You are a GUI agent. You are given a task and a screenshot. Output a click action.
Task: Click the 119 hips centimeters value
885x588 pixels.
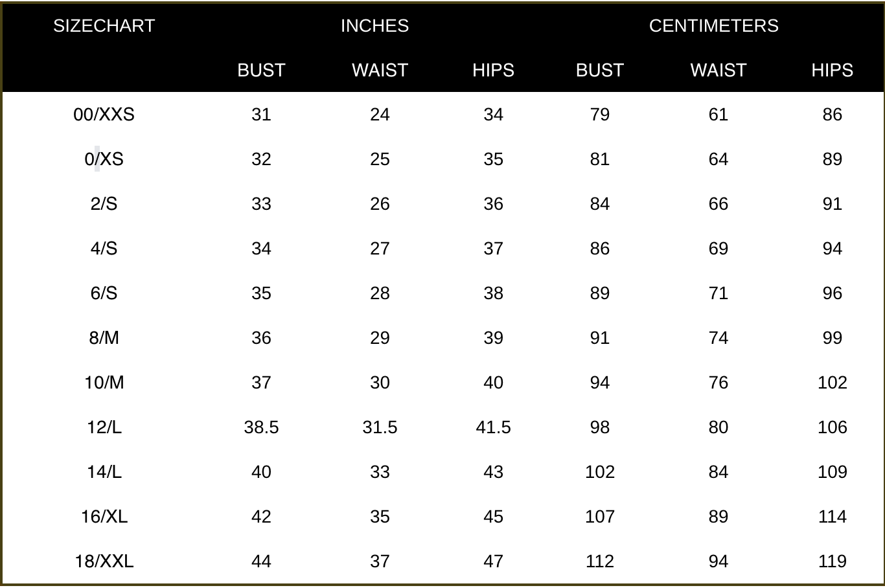tap(832, 561)
